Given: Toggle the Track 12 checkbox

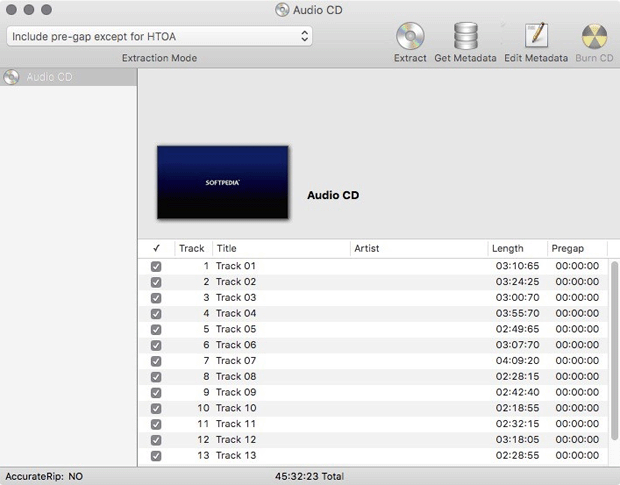Looking at the screenshot, I should point(156,440).
